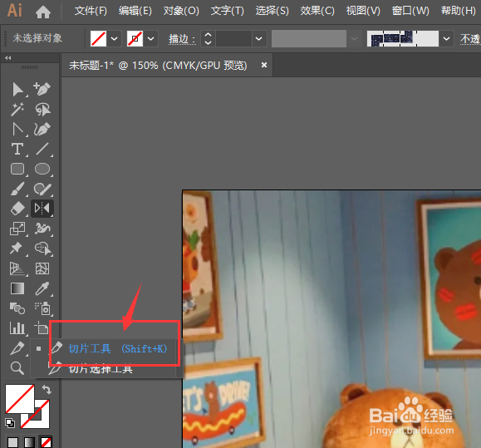Open the 视图(V) menu

(x=363, y=11)
